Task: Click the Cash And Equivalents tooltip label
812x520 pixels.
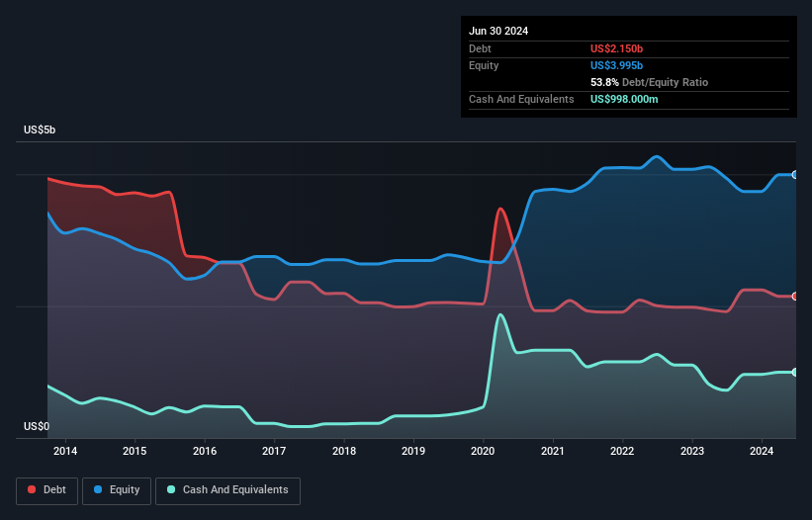Action: pyautogui.click(x=521, y=99)
